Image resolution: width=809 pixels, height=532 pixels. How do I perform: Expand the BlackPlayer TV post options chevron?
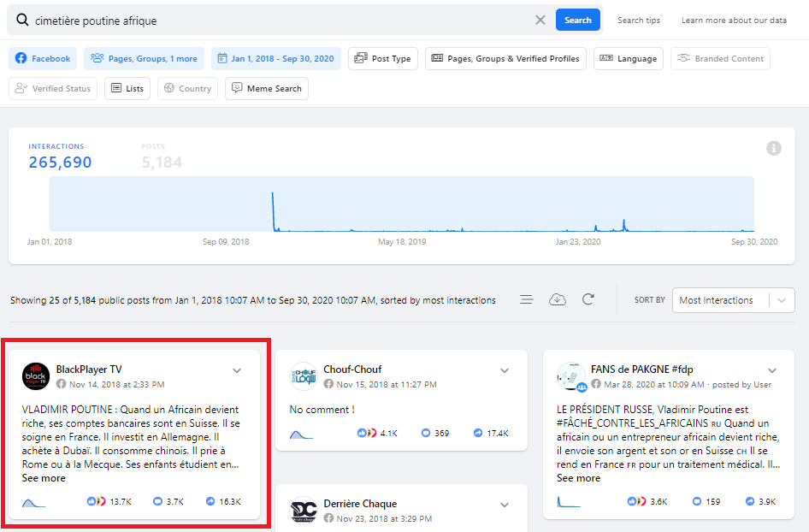237,370
